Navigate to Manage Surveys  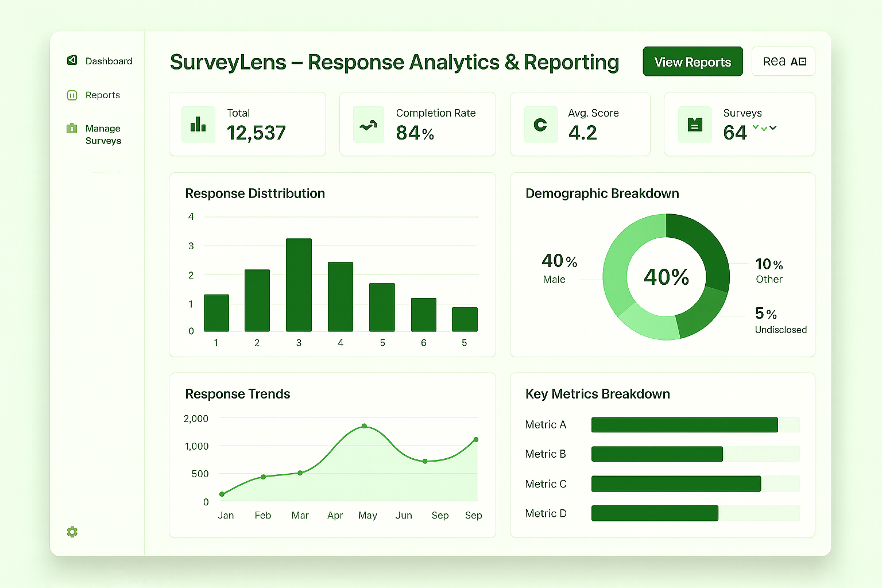pyautogui.click(x=103, y=134)
